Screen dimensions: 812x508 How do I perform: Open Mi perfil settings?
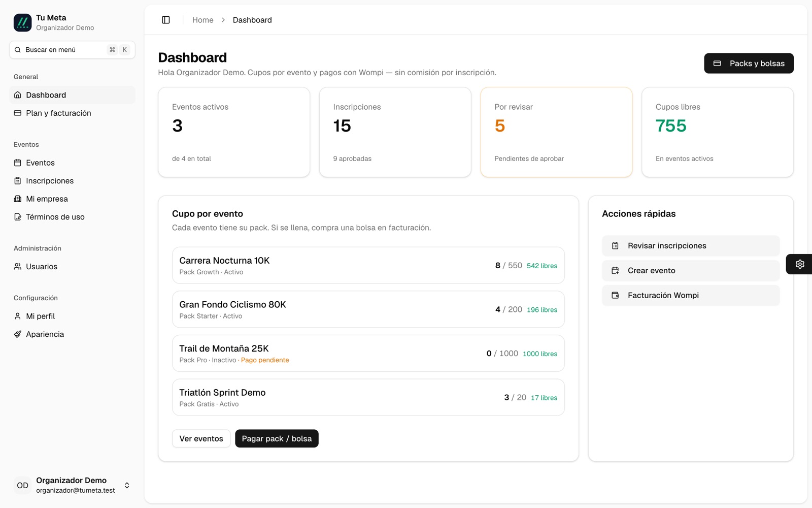click(x=72, y=316)
